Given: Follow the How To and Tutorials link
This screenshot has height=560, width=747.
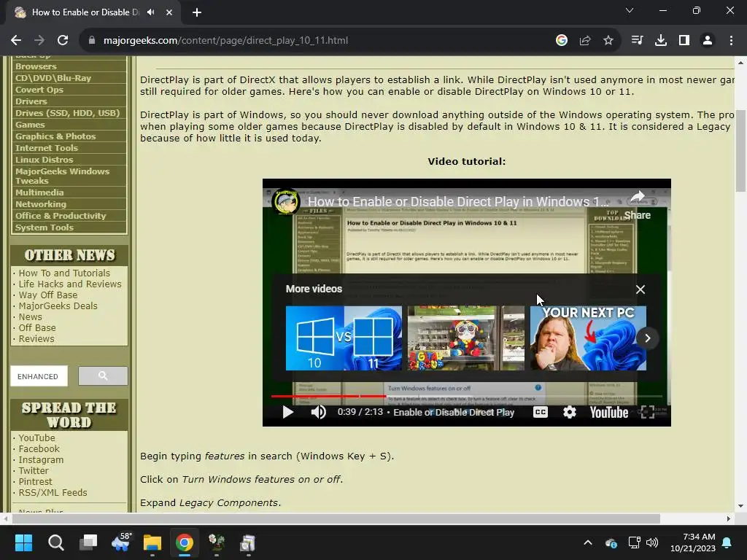Looking at the screenshot, I should pyautogui.click(x=64, y=273).
